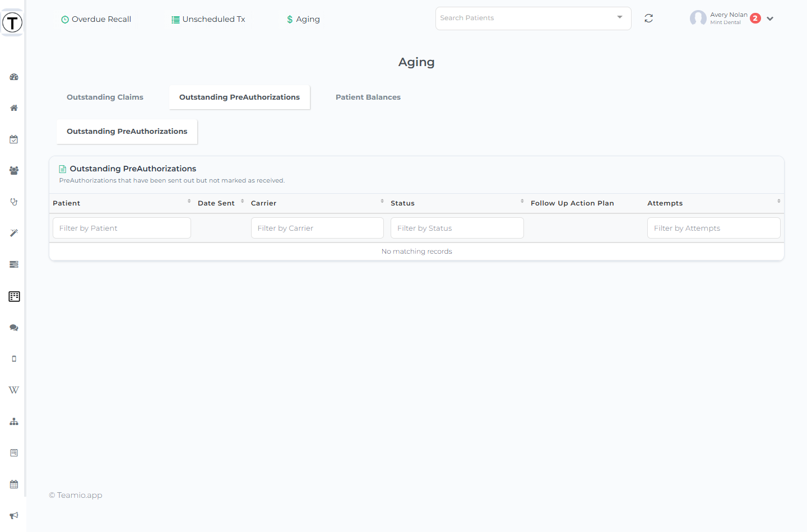
Task: Open the Aging link in top bar
Action: point(303,19)
